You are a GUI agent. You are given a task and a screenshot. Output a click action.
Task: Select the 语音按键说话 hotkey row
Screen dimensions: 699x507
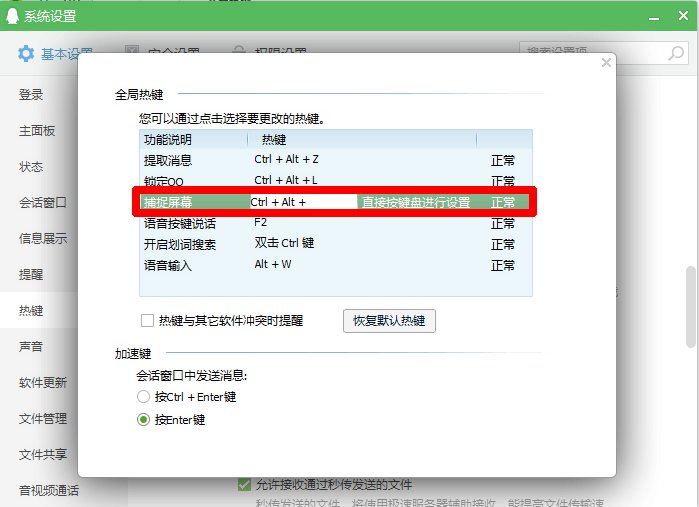click(x=336, y=223)
